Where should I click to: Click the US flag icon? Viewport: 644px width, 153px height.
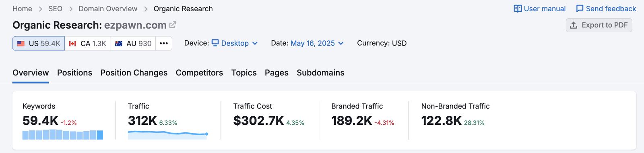point(21,44)
